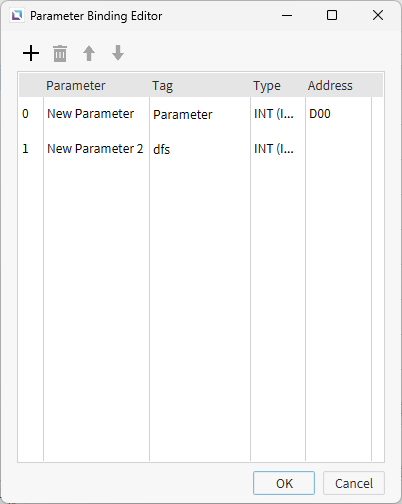Maximize the Parameter Binding Editor window

tap(332, 15)
